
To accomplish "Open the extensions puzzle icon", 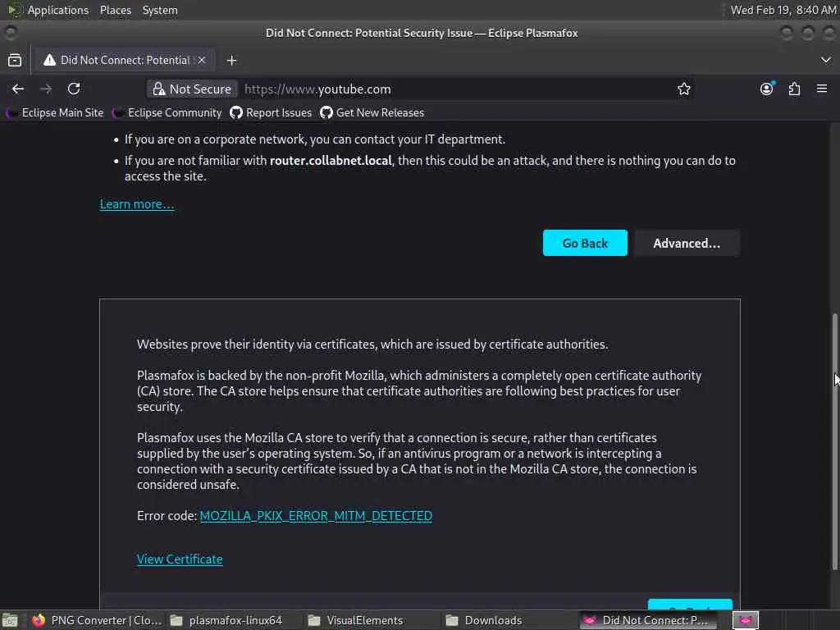I will tap(794, 89).
